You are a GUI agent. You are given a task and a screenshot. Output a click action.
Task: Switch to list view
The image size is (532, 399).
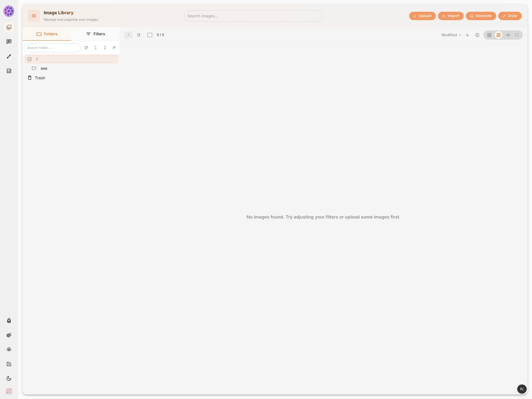(508, 35)
